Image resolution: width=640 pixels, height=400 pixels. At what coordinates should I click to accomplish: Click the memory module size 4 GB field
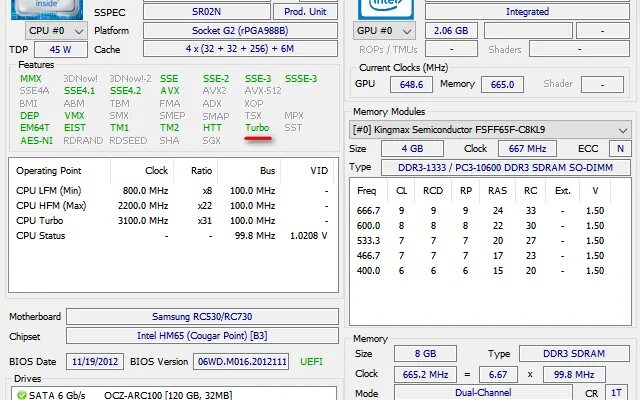(412, 149)
